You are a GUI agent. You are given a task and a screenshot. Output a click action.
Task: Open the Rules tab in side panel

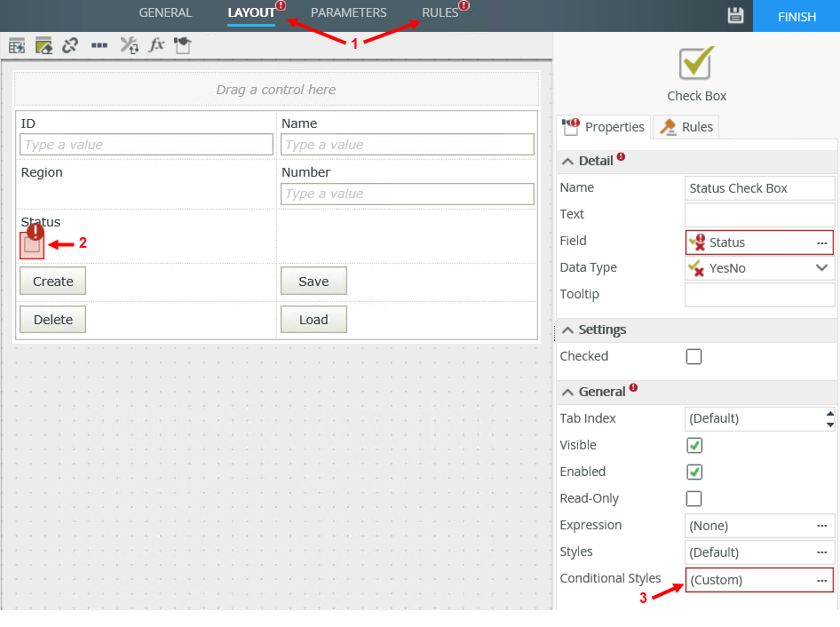coord(686,127)
